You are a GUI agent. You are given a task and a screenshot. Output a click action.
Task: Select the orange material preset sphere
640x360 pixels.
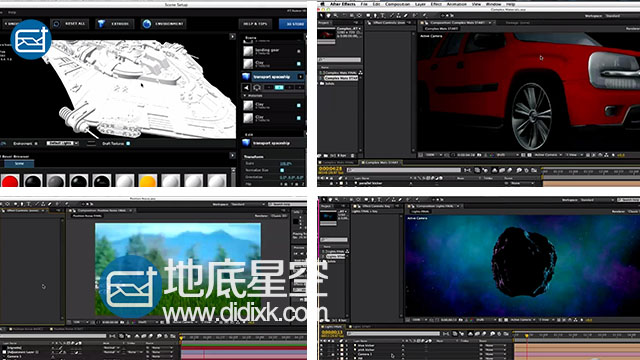147,180
